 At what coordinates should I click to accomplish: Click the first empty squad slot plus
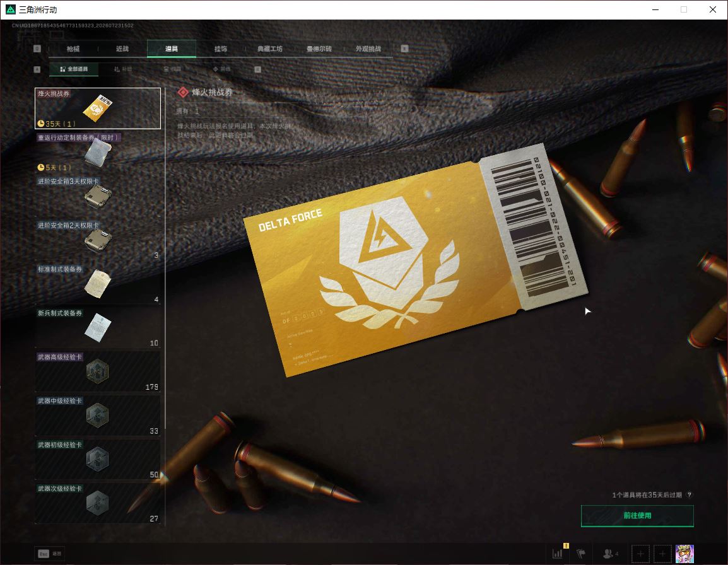pos(640,554)
